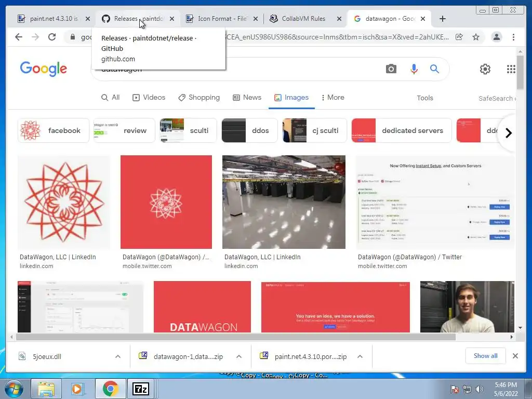Open the smiling man photo thumbnail

[467, 307]
